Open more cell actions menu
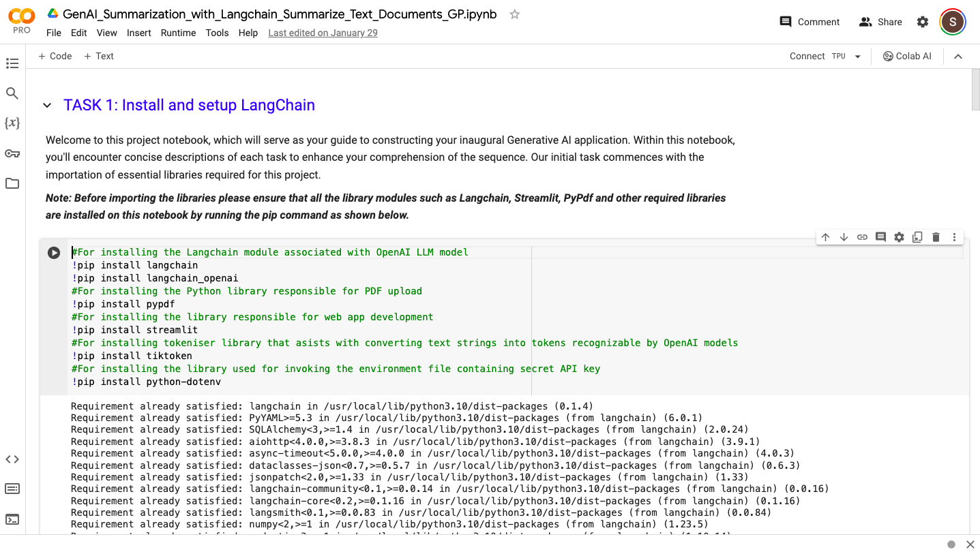Screen dimensions: 980x554 tap(954, 237)
